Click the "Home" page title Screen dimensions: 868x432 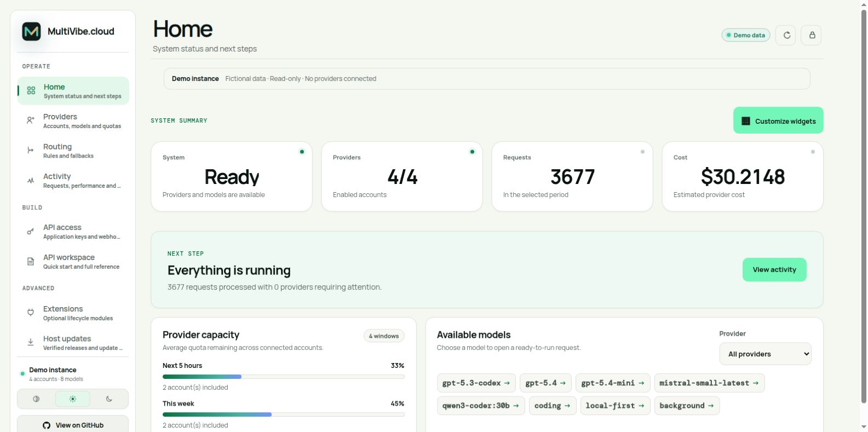(x=183, y=29)
